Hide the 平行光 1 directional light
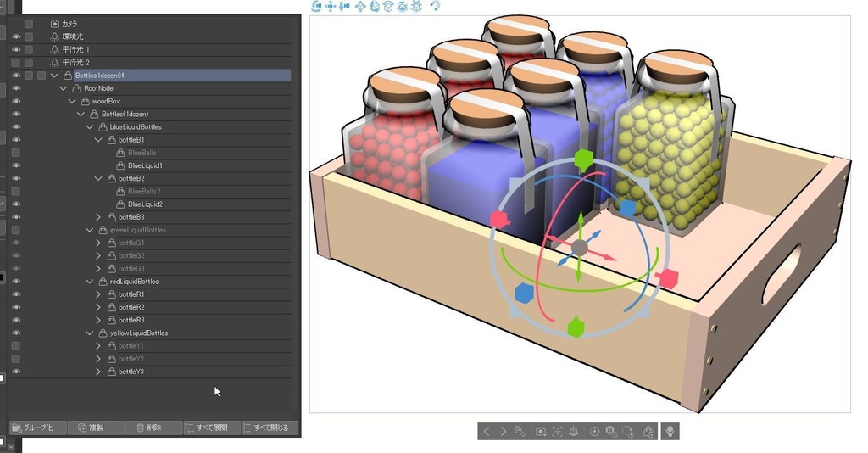Screen dimensions: 868x453 16,50
